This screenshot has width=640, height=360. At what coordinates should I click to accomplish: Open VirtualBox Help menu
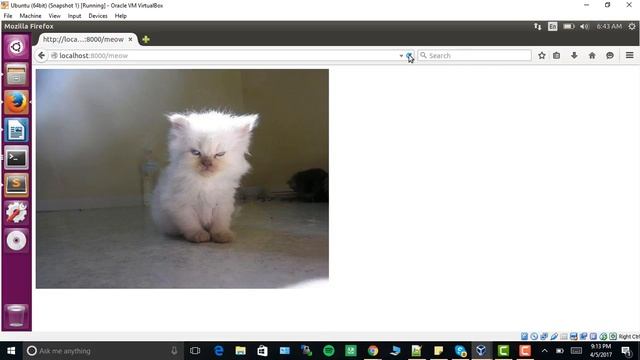pyautogui.click(x=120, y=16)
